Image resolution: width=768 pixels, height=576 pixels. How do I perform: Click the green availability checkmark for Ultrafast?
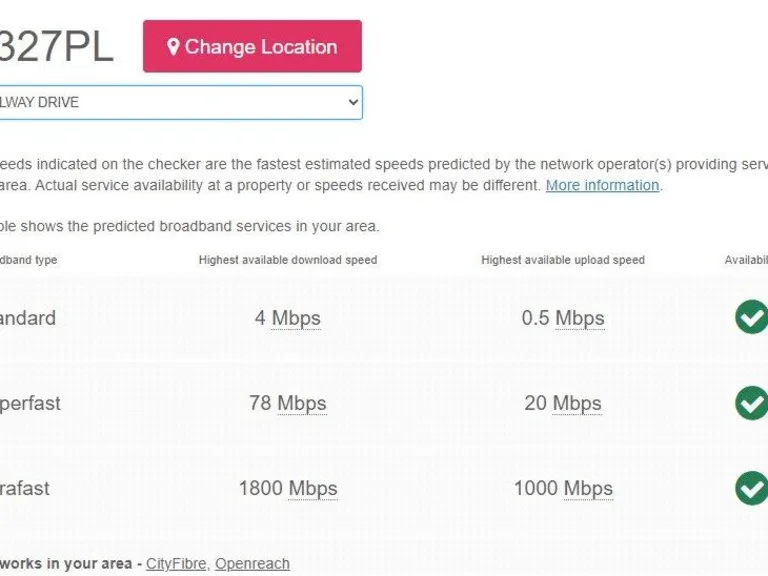pos(751,488)
